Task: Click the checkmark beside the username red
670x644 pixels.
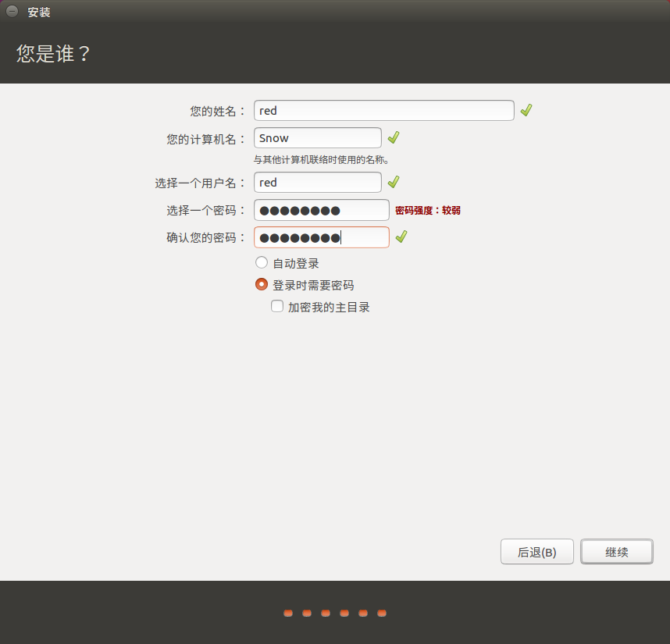Action: click(394, 182)
